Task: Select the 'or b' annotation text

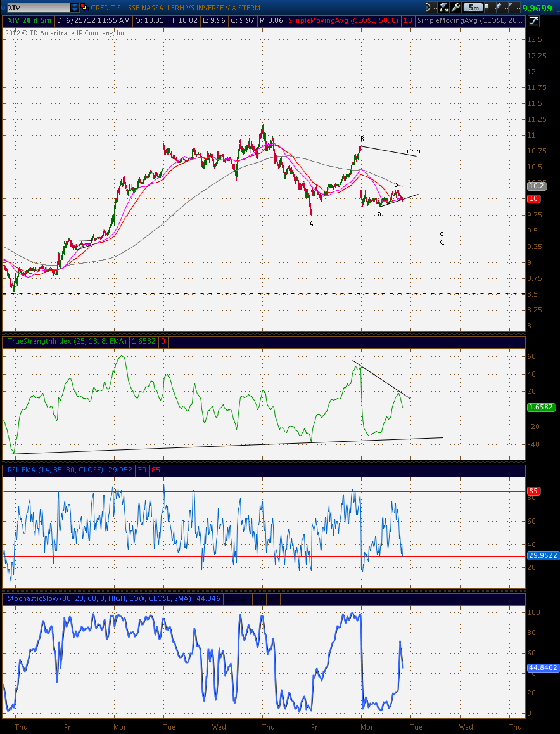Action: [x=414, y=151]
